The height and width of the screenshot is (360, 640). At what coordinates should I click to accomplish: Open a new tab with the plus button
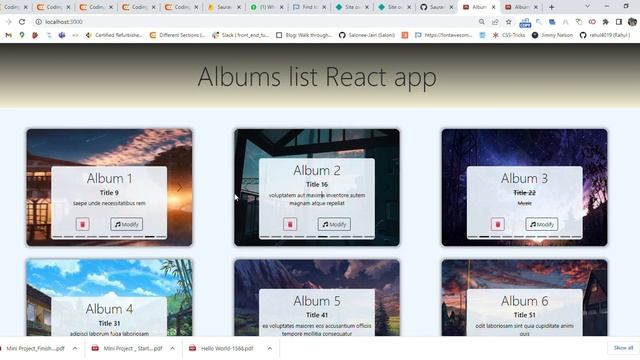tap(551, 7)
